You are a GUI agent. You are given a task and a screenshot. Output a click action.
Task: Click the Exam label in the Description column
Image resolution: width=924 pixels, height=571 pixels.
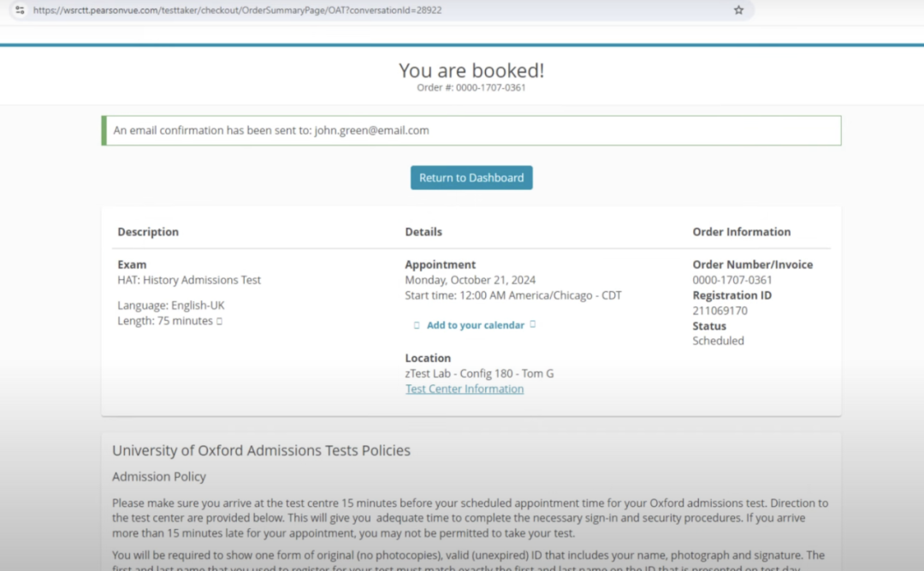[132, 265]
